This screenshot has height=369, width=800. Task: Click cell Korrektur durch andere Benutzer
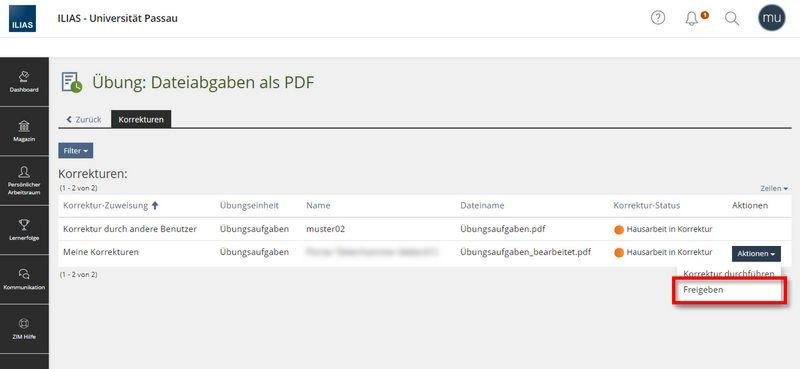130,229
